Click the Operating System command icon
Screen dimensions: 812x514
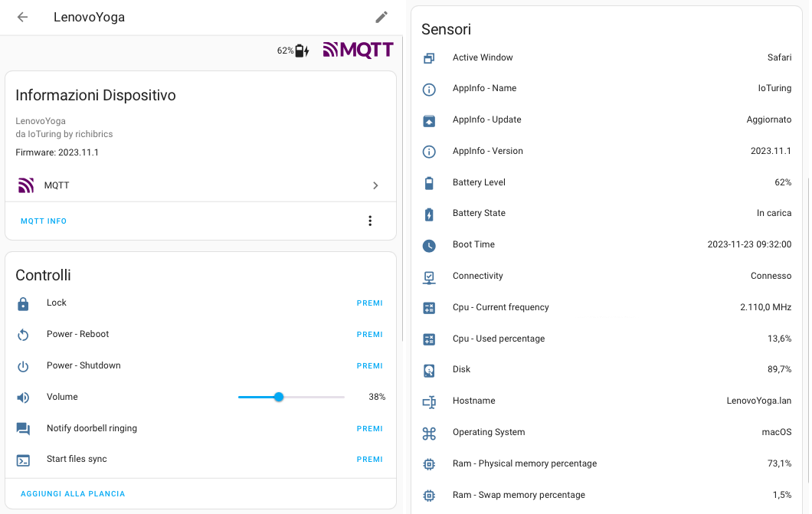coord(429,433)
